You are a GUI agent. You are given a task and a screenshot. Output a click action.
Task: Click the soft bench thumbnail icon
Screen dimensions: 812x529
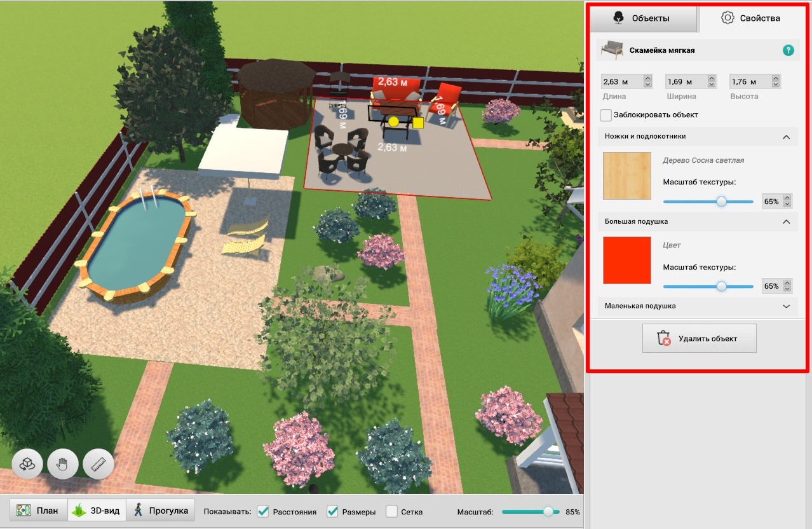(612, 50)
